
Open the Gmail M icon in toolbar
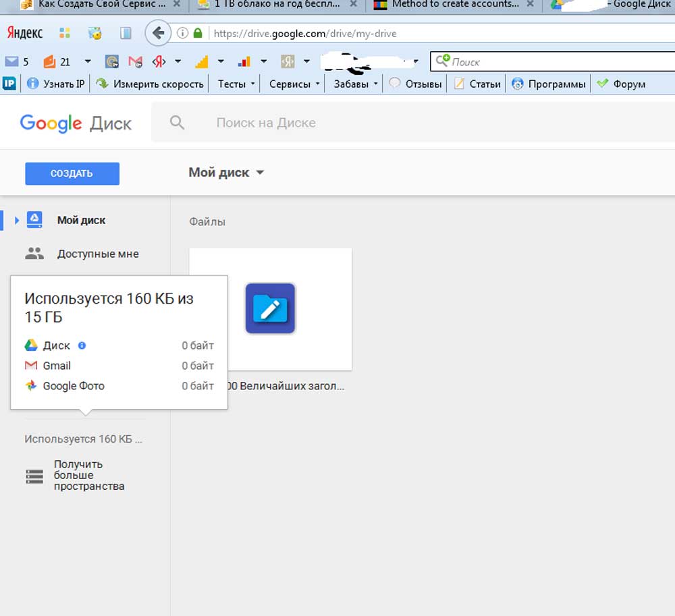tap(135, 61)
